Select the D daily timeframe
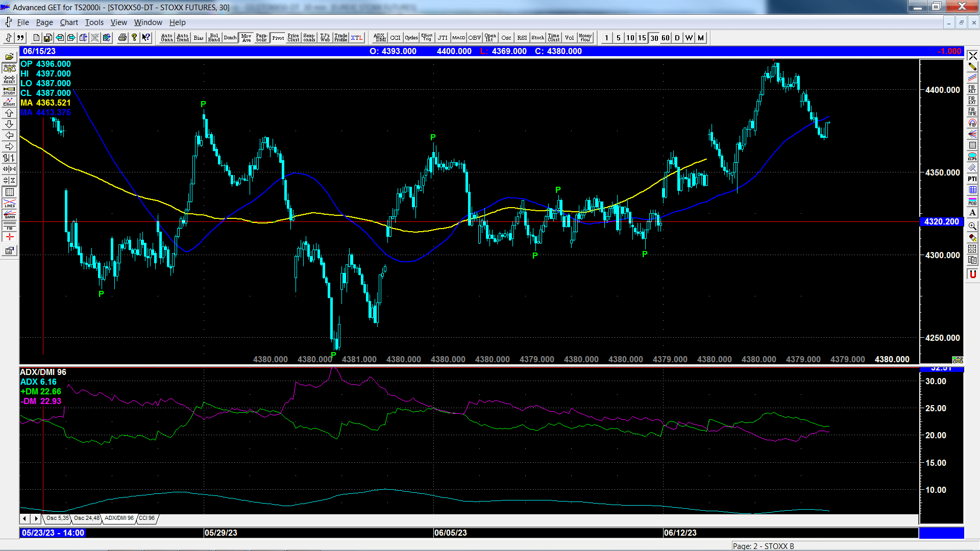Image resolution: width=980 pixels, height=551 pixels. coord(677,38)
